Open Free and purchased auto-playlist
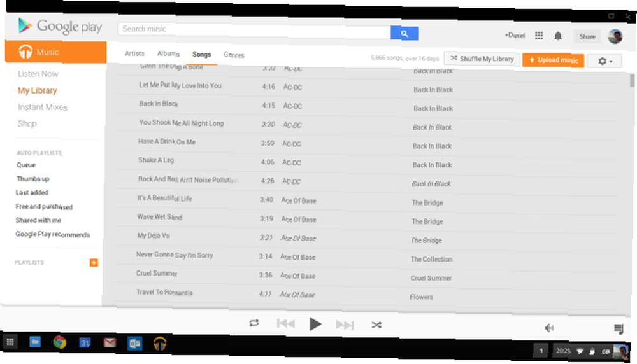Screen dimensions: 637x364 point(44,207)
